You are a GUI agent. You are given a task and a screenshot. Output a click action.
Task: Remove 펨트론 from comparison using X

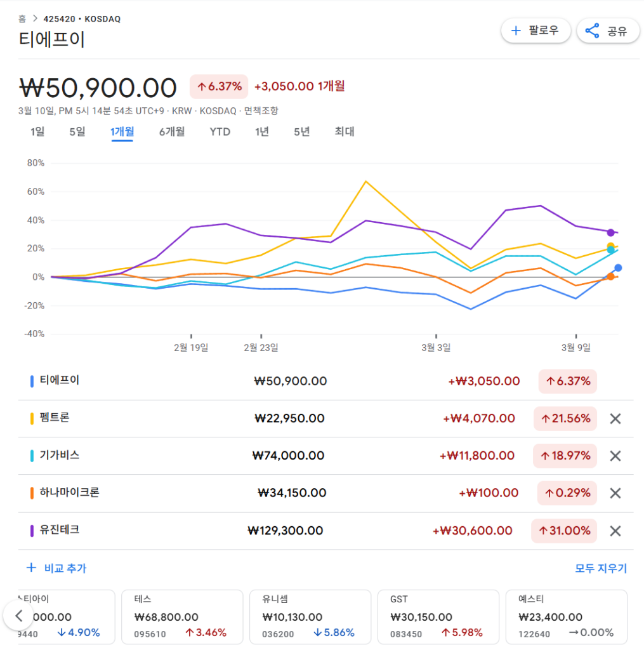(x=615, y=419)
